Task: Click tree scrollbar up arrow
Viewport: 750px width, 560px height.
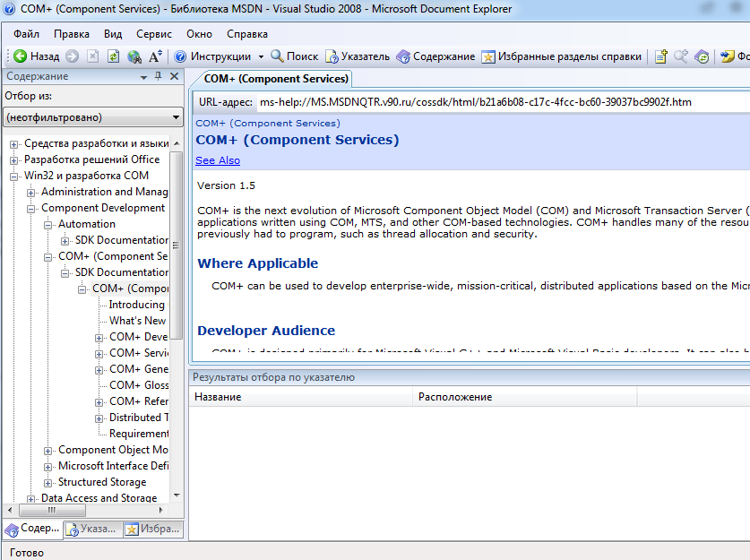Action: tap(177, 143)
